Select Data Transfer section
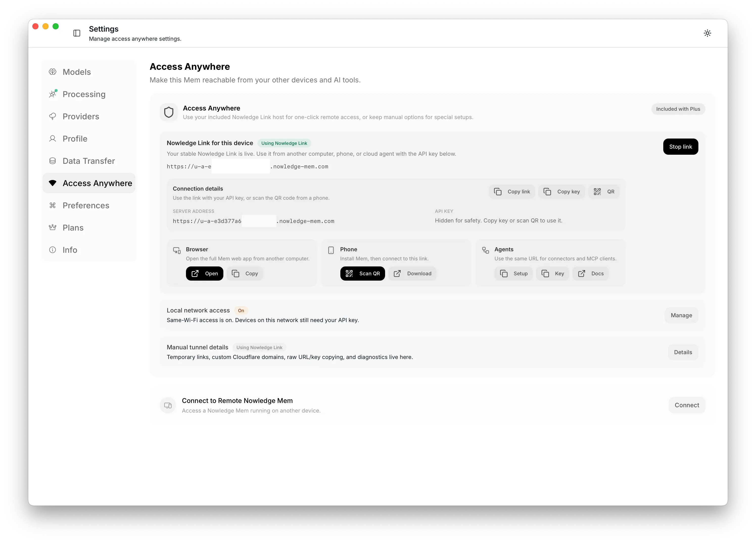Image resolution: width=756 pixels, height=543 pixels. [x=89, y=161]
